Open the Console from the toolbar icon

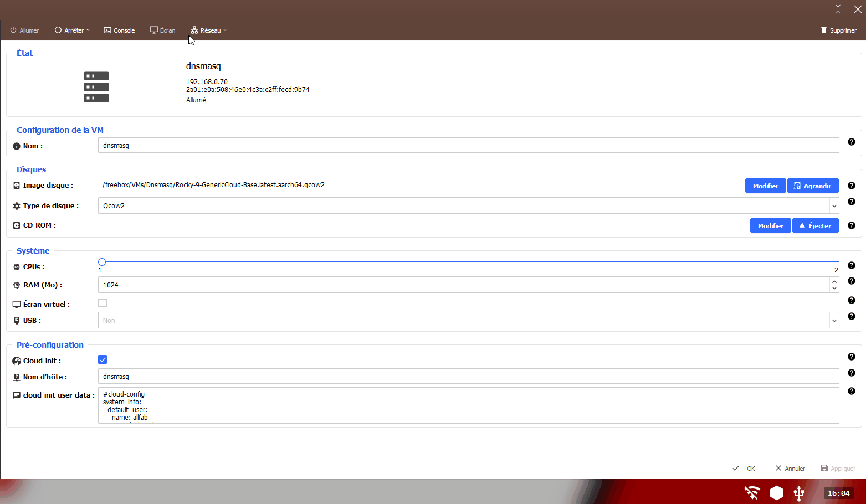[106, 30]
